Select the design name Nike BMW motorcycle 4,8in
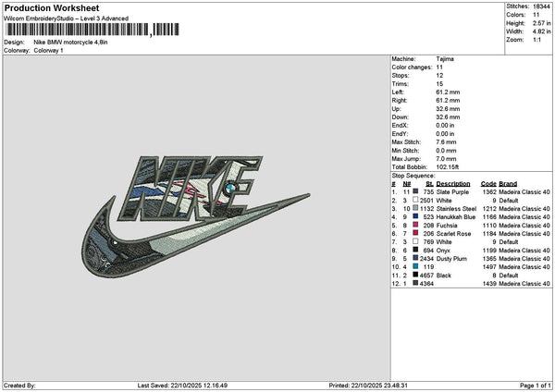This screenshot has height=392, width=555. [x=71, y=43]
